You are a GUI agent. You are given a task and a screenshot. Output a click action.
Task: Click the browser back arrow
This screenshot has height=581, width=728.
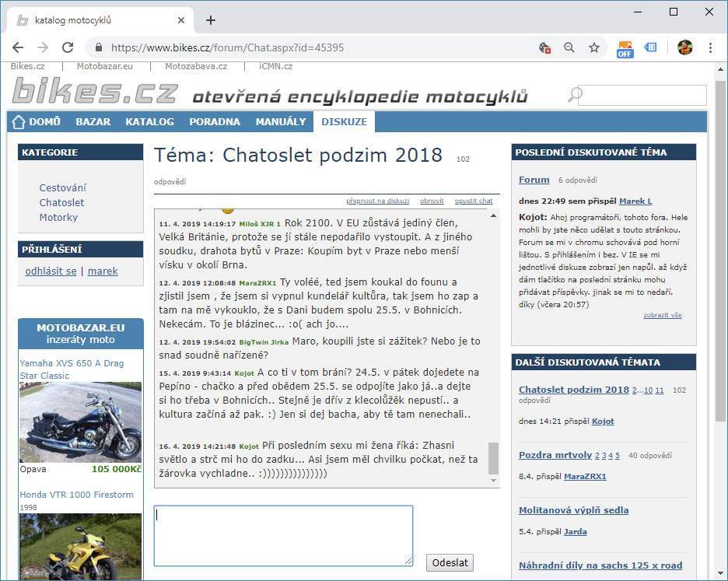click(18, 47)
